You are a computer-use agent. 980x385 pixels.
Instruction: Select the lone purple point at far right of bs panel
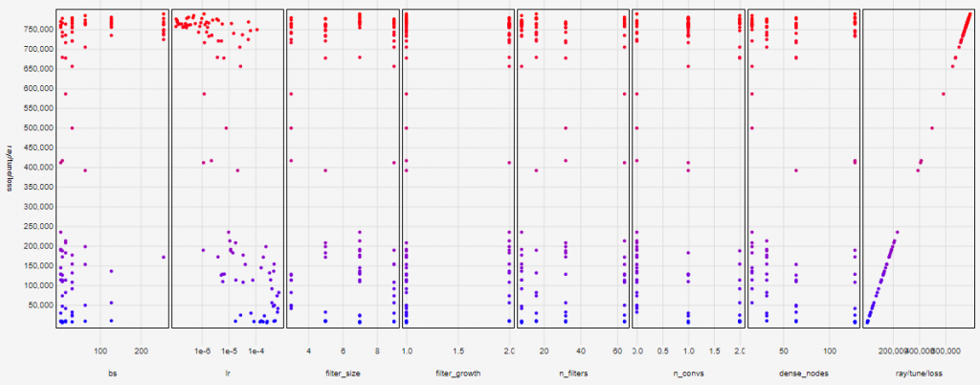pyautogui.click(x=164, y=257)
